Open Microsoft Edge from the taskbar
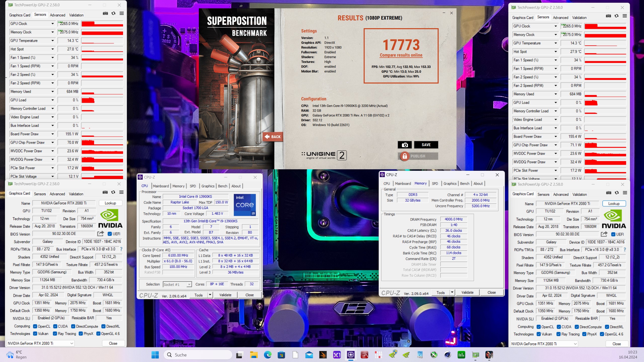Image resolution: width=644 pixels, height=362 pixels. [268, 355]
